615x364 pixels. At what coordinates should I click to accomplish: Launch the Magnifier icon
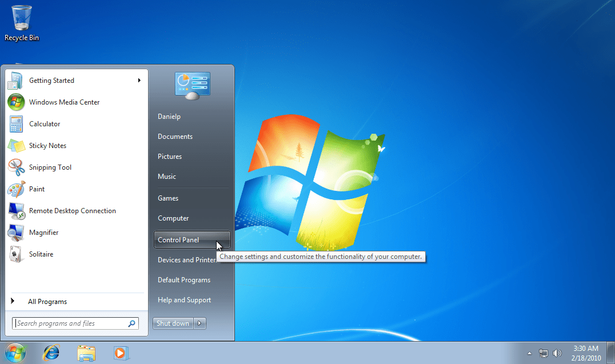click(15, 233)
